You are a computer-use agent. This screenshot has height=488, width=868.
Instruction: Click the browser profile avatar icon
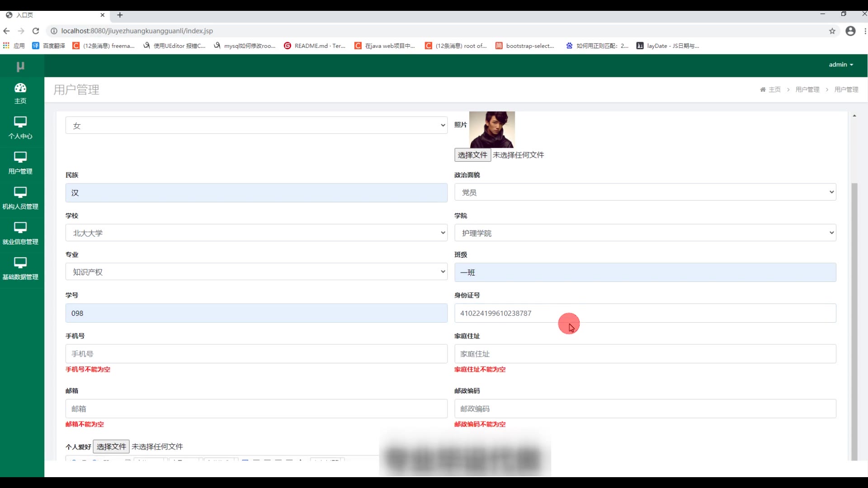(850, 31)
